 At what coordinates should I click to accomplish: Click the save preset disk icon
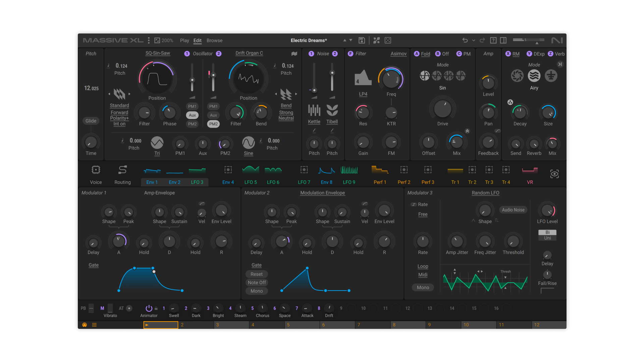click(x=362, y=40)
